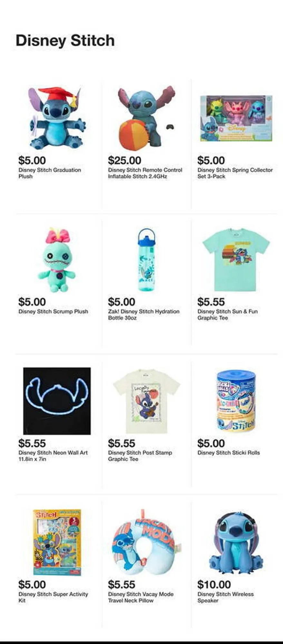Open the Disney Stitch Sticki Rolls title link
Image resolution: width=283 pixels, height=644 pixels.
[x=229, y=452]
